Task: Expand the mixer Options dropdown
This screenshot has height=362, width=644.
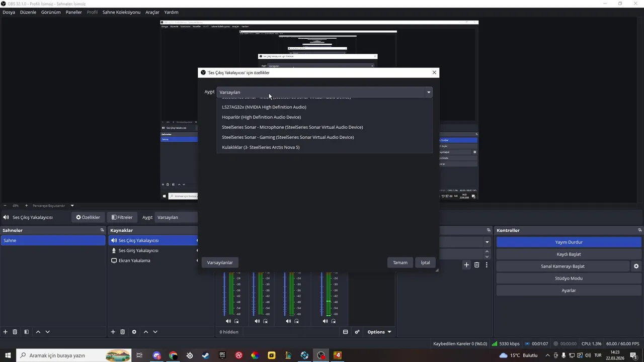Action: click(379, 332)
